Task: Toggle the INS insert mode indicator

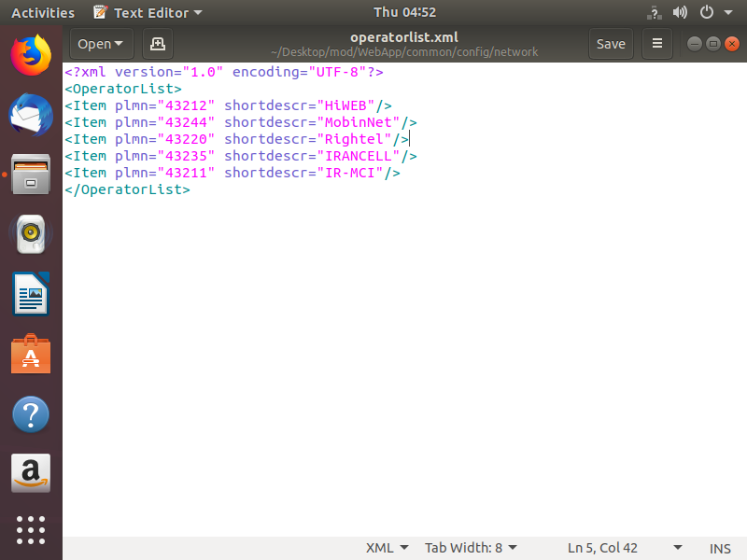Action: [719, 549]
